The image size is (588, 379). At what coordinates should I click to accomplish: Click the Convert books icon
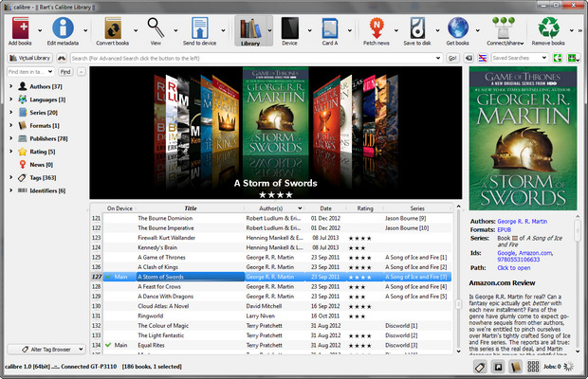pyautogui.click(x=113, y=28)
